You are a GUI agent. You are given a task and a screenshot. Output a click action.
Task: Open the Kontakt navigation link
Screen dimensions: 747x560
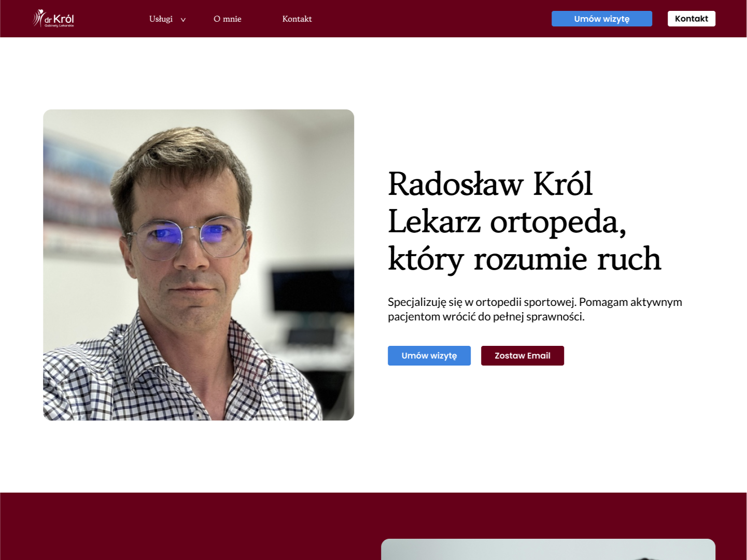tap(297, 19)
